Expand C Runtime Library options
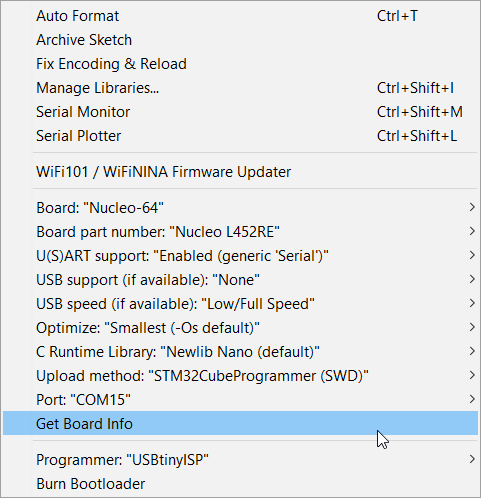481x498 pixels. [x=240, y=352]
